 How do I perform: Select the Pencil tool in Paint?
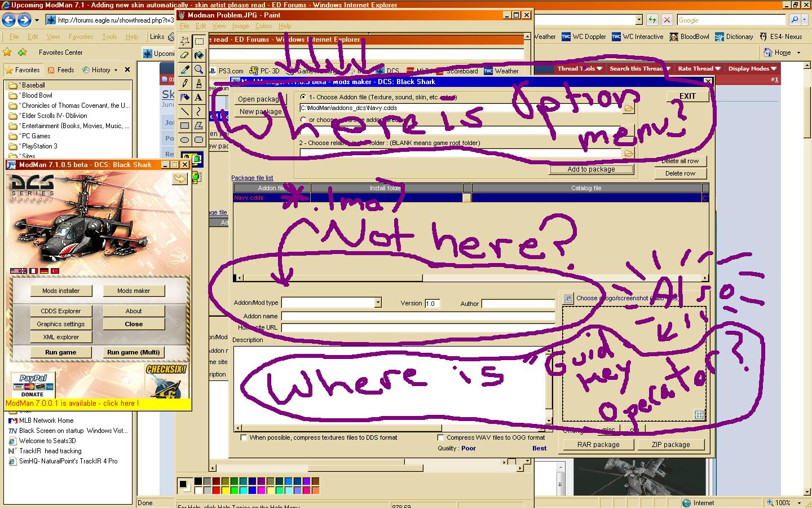185,84
